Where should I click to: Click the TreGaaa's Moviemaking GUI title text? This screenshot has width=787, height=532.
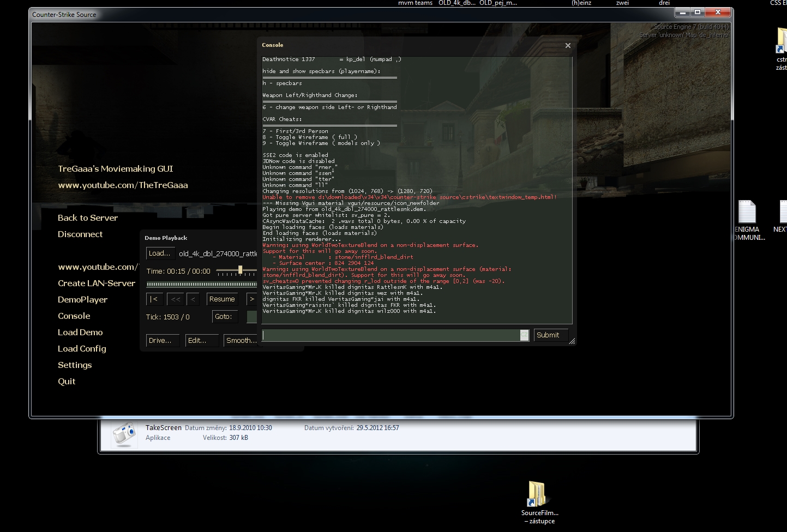(116, 169)
